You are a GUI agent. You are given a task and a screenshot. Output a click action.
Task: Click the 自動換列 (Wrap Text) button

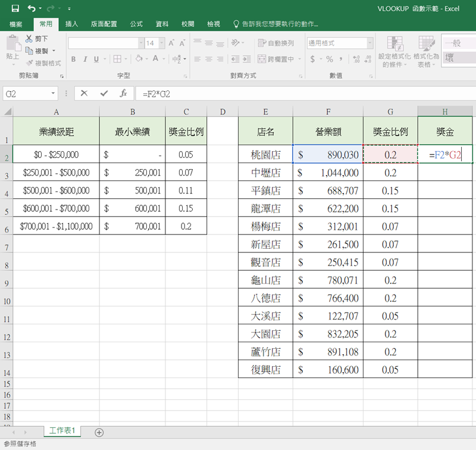(x=276, y=43)
